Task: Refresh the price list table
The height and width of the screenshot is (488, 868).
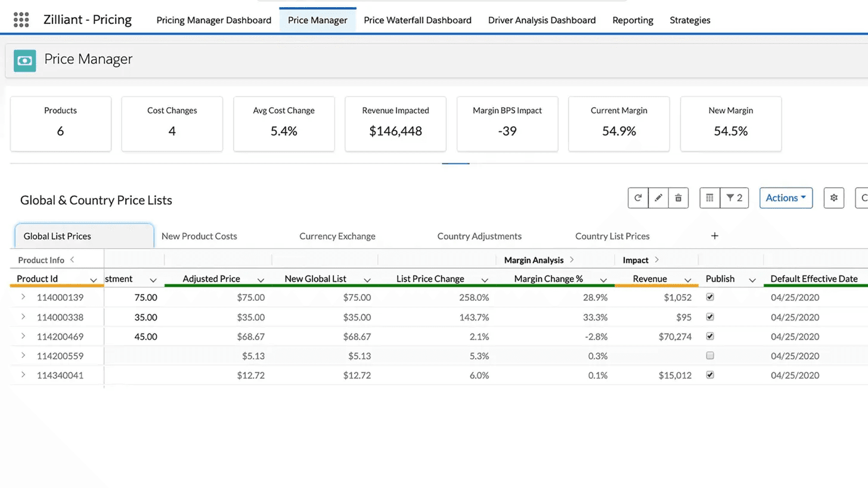Action: (x=638, y=198)
